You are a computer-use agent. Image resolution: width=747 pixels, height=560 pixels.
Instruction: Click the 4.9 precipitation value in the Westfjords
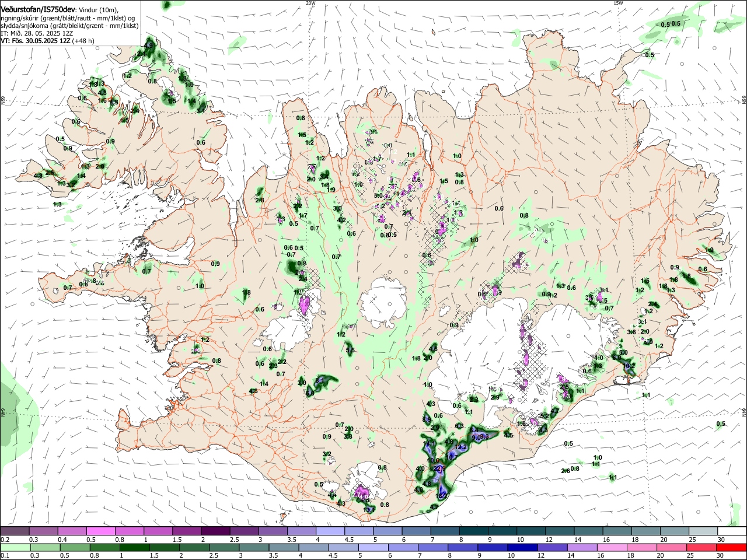148,45
